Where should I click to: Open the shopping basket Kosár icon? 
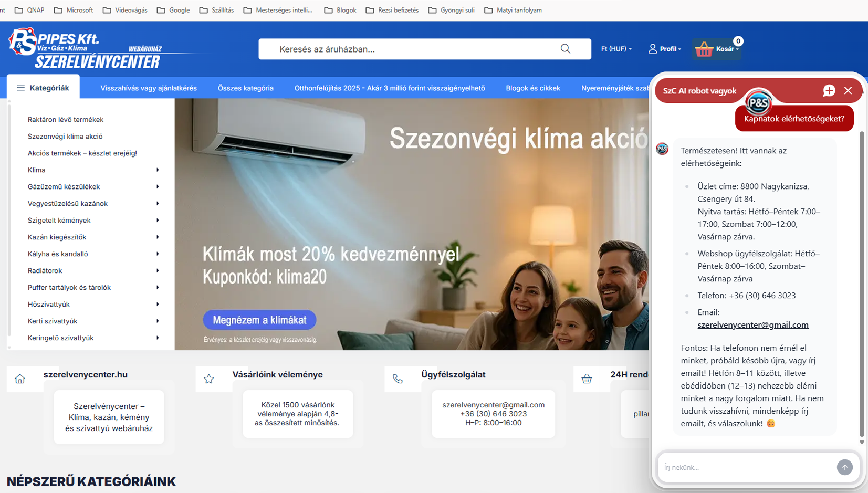(x=704, y=49)
